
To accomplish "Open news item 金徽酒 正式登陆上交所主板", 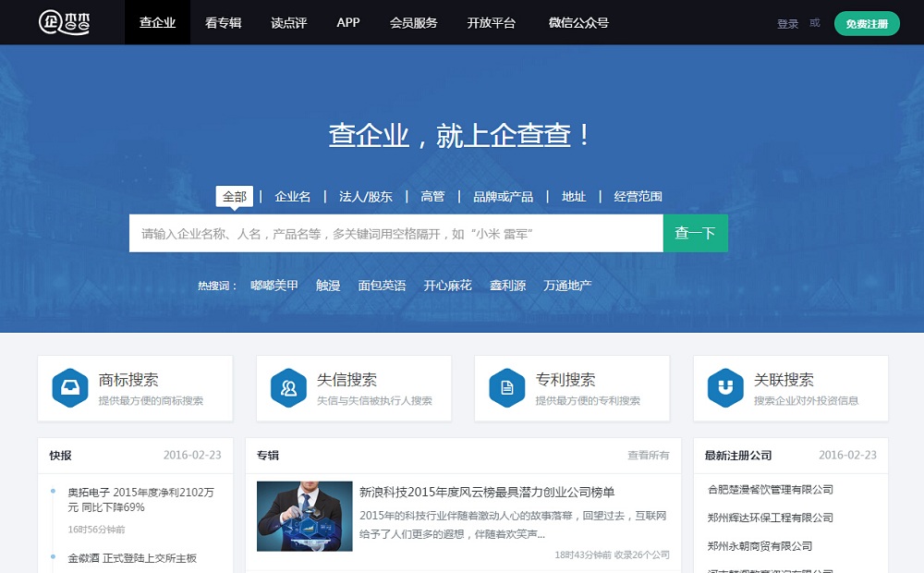I will click(132, 558).
